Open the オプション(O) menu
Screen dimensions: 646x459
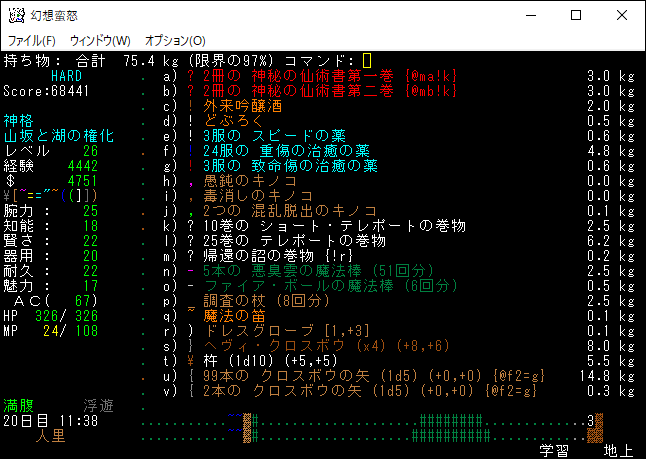tap(175, 40)
